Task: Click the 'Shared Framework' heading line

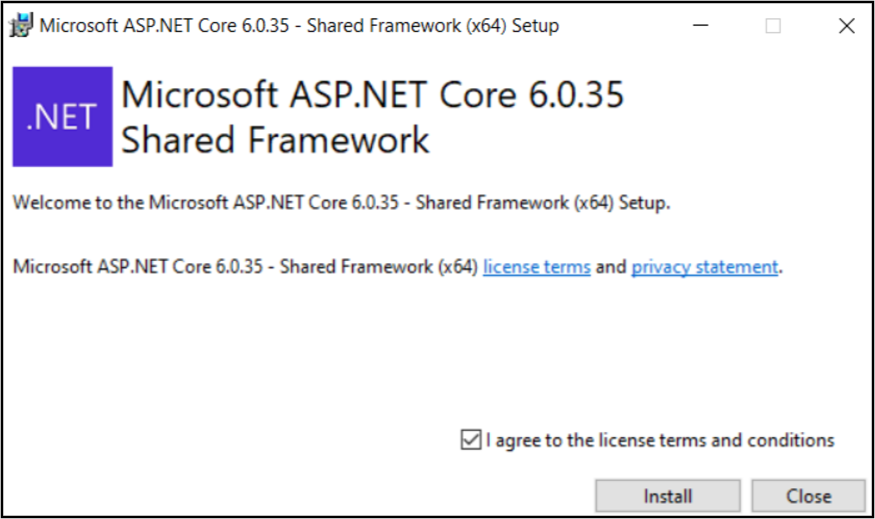Action: 275,140
